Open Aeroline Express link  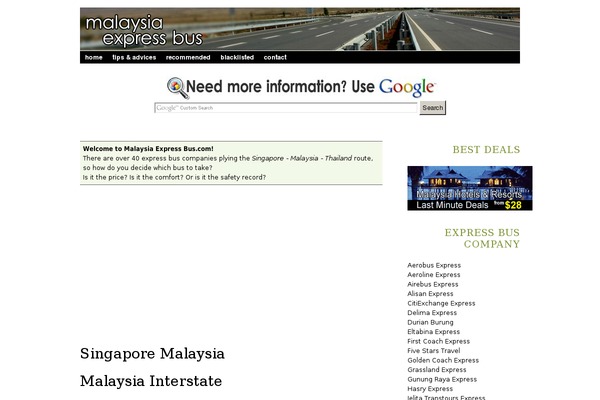coord(434,275)
